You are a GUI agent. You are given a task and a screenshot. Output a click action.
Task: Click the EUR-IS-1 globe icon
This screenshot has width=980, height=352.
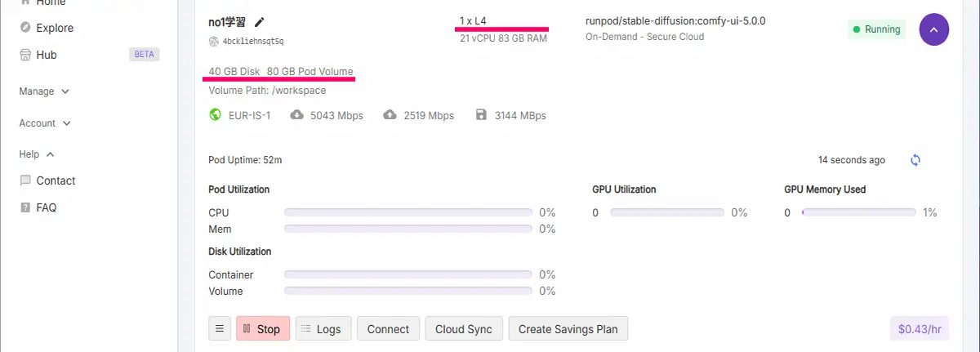coord(216,115)
